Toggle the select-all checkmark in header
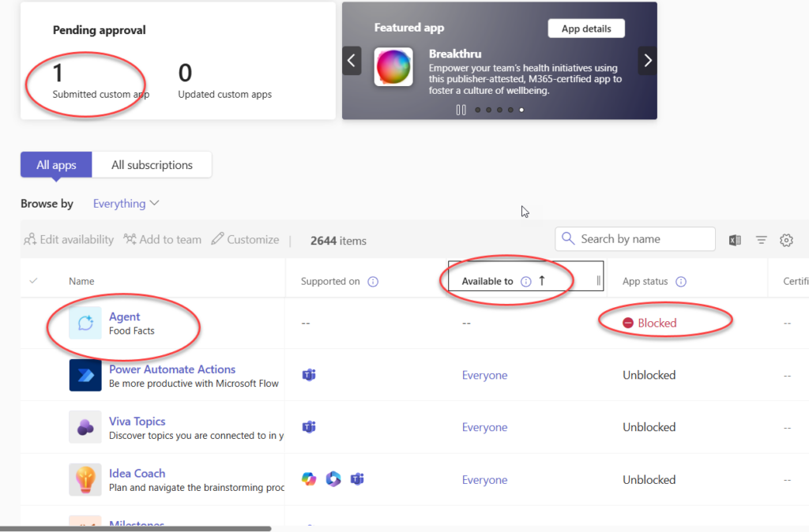Image resolution: width=809 pixels, height=532 pixels. pyautogui.click(x=33, y=281)
